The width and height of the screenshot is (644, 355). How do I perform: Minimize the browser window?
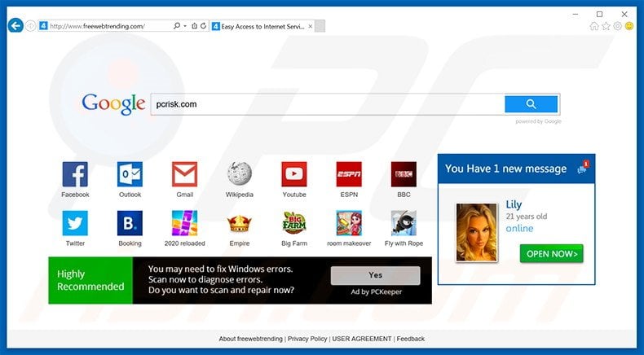point(576,15)
